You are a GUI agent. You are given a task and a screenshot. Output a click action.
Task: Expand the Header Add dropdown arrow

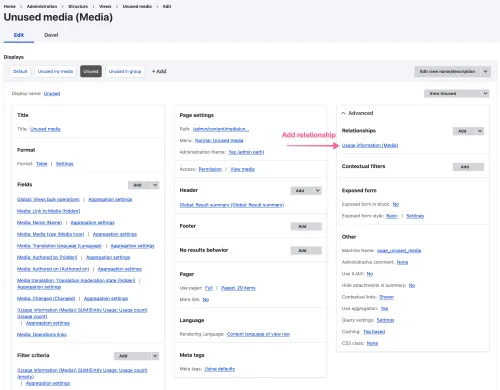point(318,191)
